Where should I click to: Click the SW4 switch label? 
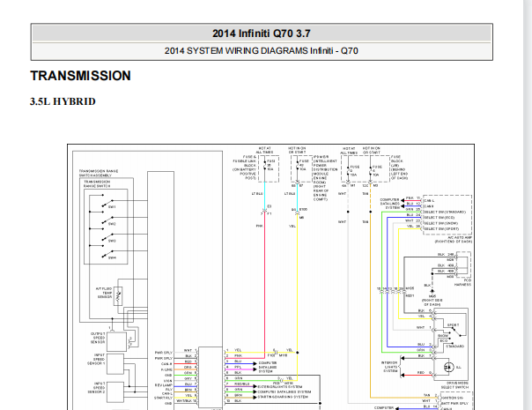coord(112,257)
